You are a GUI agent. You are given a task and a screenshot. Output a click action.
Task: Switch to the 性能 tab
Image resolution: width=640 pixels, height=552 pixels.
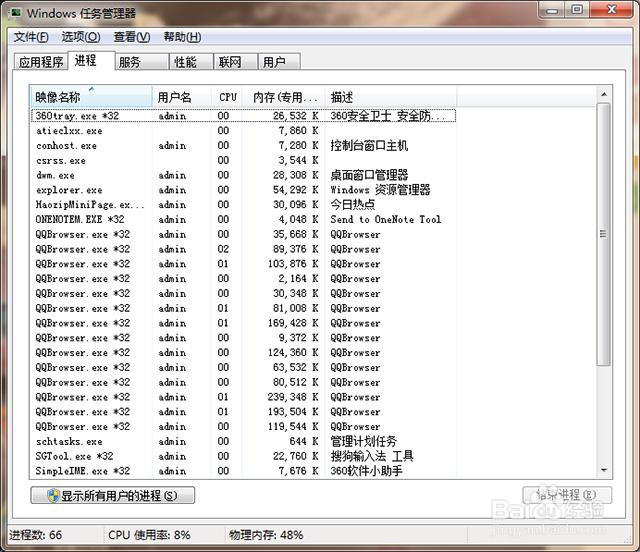click(x=191, y=62)
